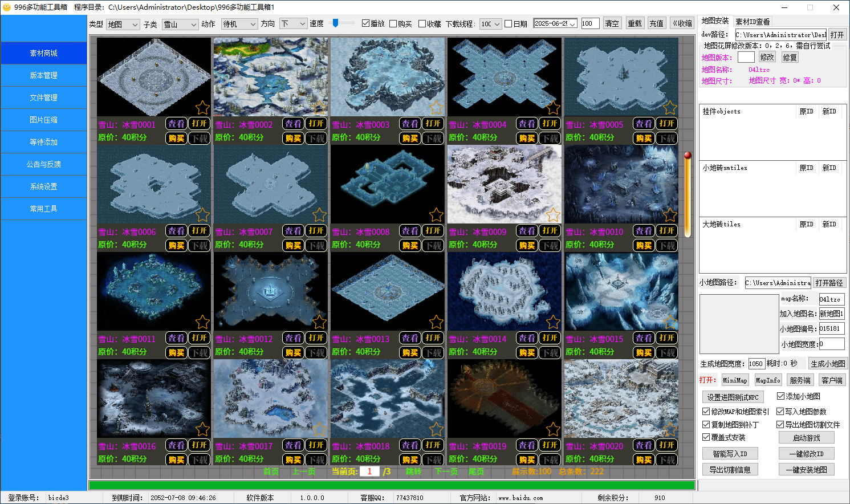Click 查看 for 冰雪0001
The height and width of the screenshot is (504, 850).
[176, 123]
